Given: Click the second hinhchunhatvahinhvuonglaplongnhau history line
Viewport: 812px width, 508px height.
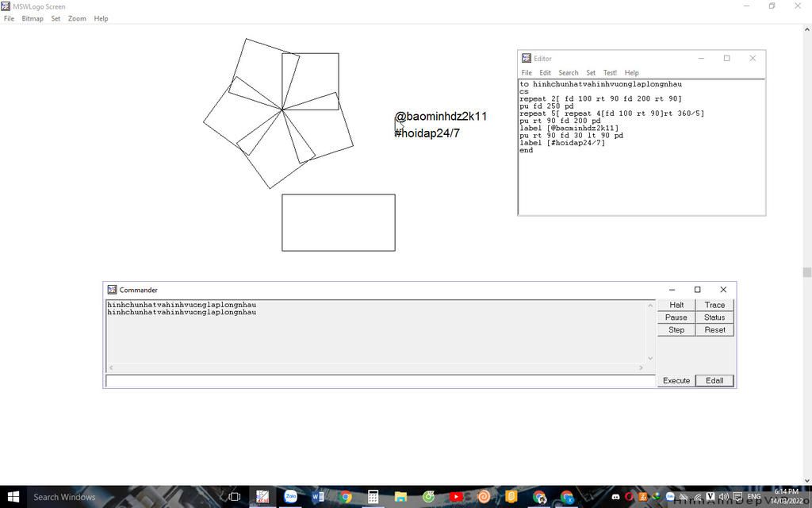Looking at the screenshot, I should [182, 312].
